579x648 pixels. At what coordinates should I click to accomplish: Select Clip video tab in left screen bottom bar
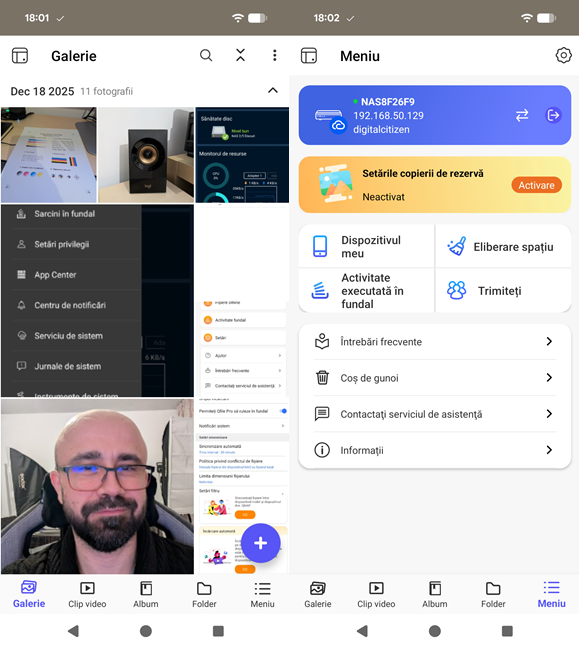[87, 594]
